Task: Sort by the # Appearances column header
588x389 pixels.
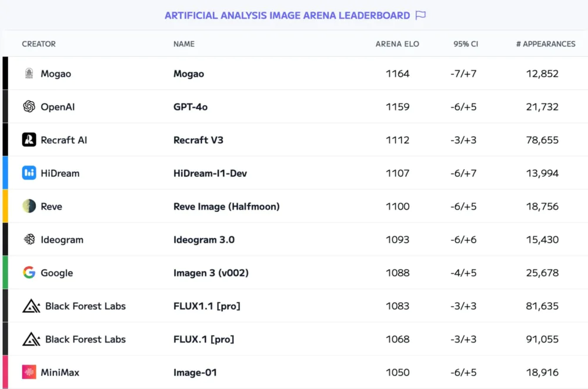Action: pos(546,44)
